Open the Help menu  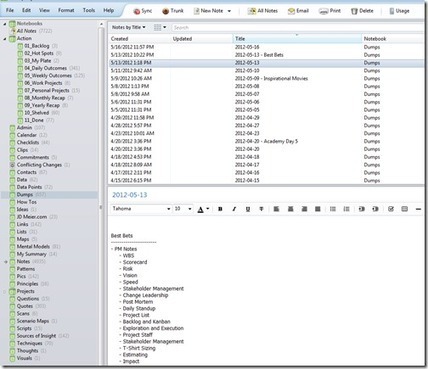pyautogui.click(x=108, y=10)
